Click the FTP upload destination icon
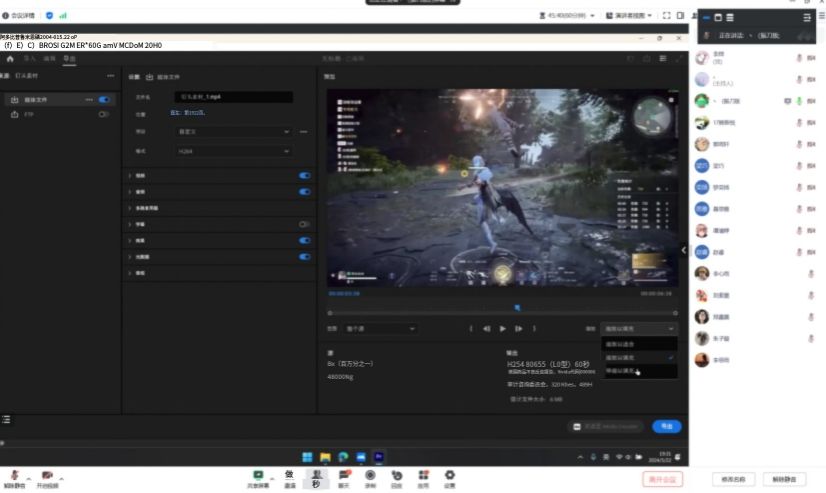Screen dimensions: 826x493 (x=15, y=115)
